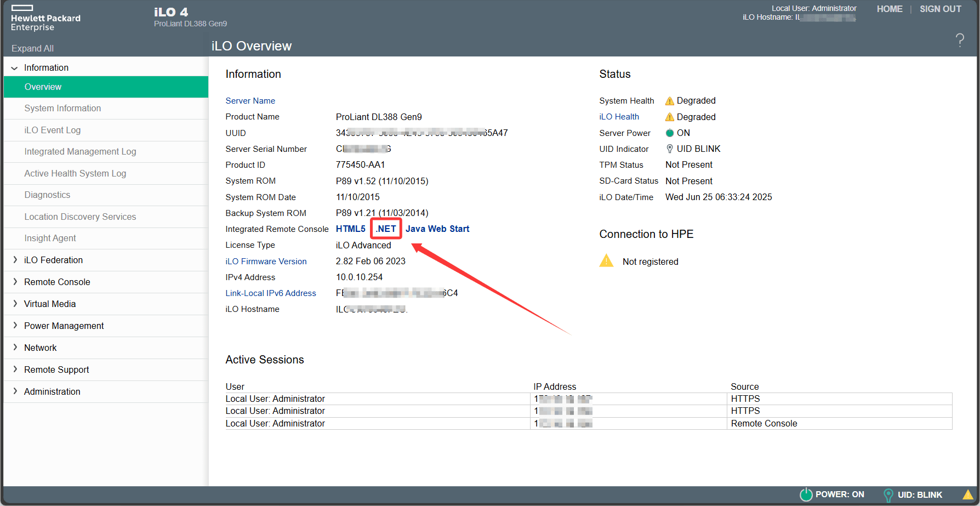
Task: Click the UID Indicator bulb icon
Action: pyautogui.click(x=669, y=149)
